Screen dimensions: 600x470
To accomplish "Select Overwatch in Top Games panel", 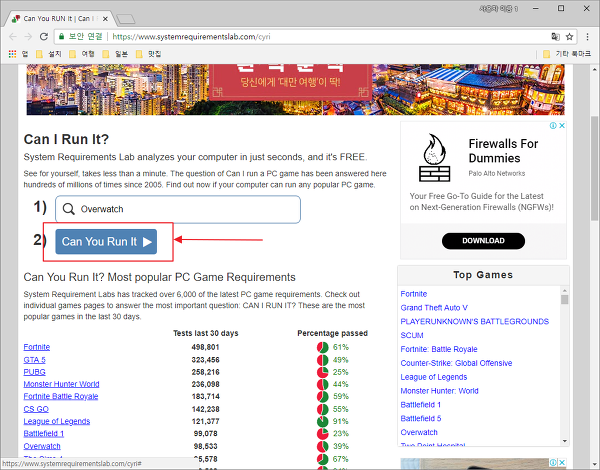I will pyautogui.click(x=419, y=432).
